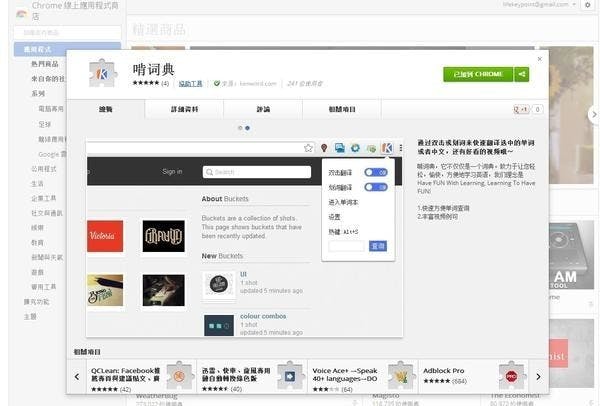Click the Search field in the preview
Viewport: 600px width, 406px height.
257,172
